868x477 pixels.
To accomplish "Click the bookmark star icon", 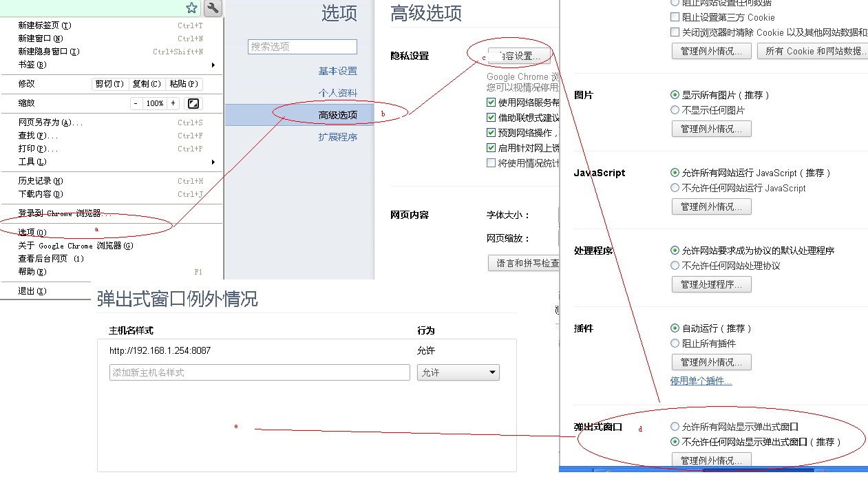I will point(191,8).
